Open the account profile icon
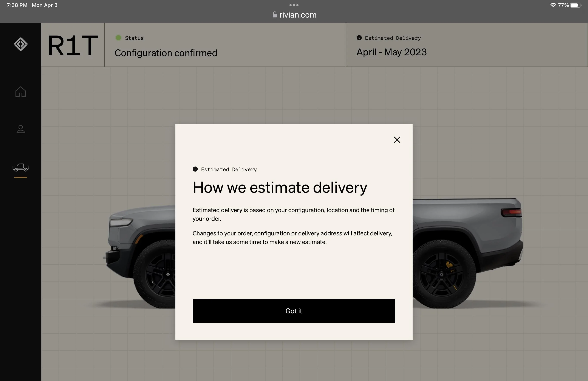This screenshot has height=381, width=588. click(x=20, y=129)
